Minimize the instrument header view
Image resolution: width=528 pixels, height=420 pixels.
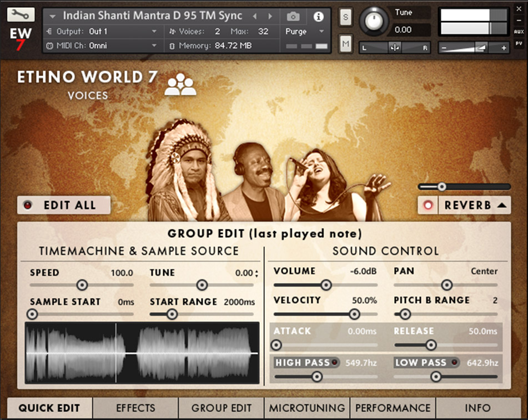coord(519,21)
